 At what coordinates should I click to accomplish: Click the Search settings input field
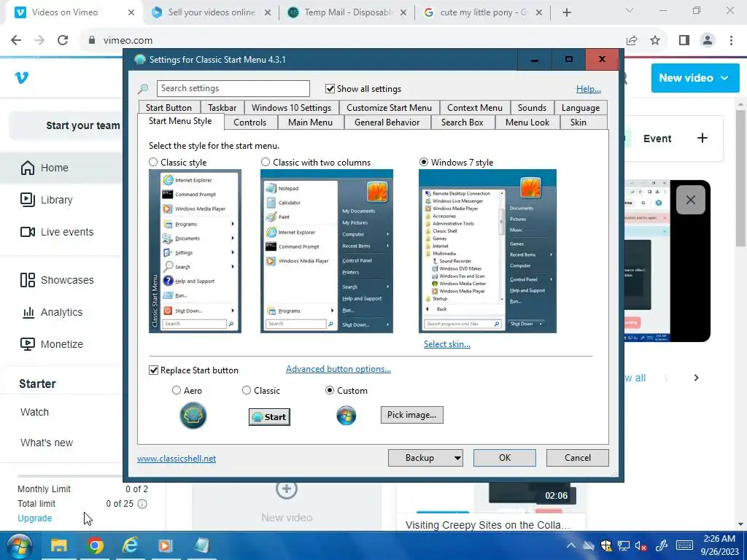(x=233, y=88)
